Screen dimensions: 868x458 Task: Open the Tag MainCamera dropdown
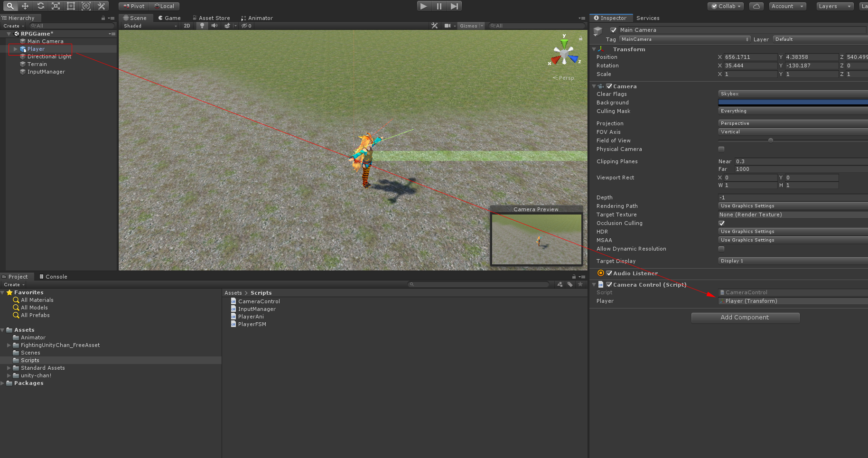pyautogui.click(x=685, y=39)
